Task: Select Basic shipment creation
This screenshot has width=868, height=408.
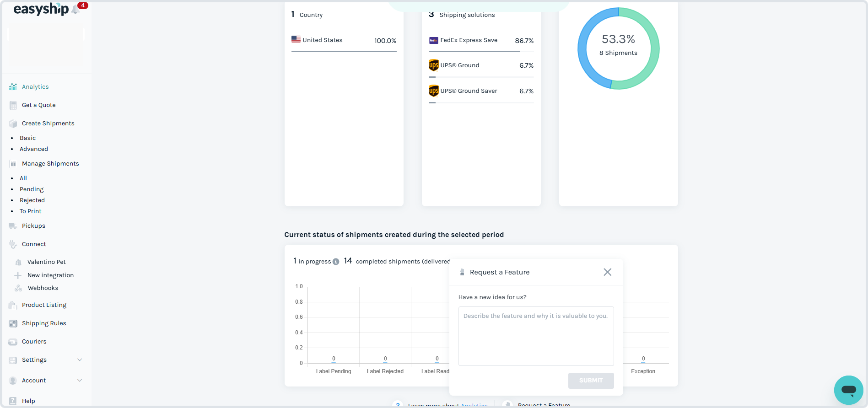Action: (x=27, y=138)
